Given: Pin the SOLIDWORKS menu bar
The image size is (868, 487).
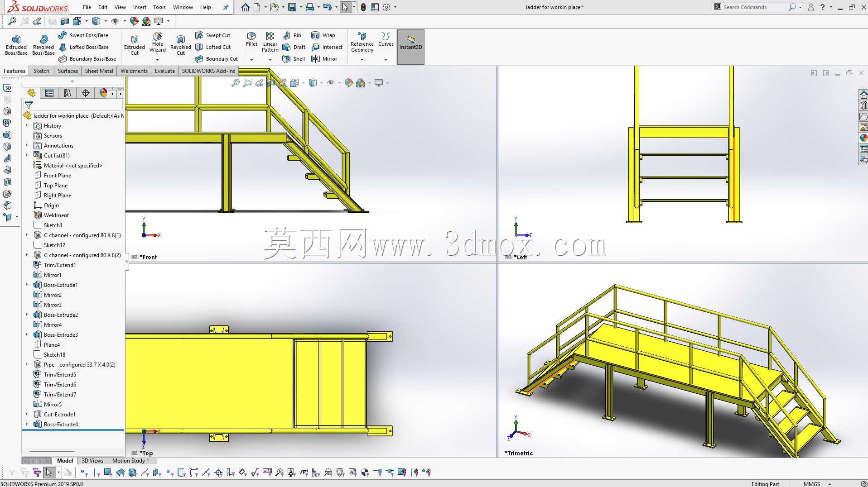Looking at the screenshot, I should pyautogui.click(x=226, y=7).
